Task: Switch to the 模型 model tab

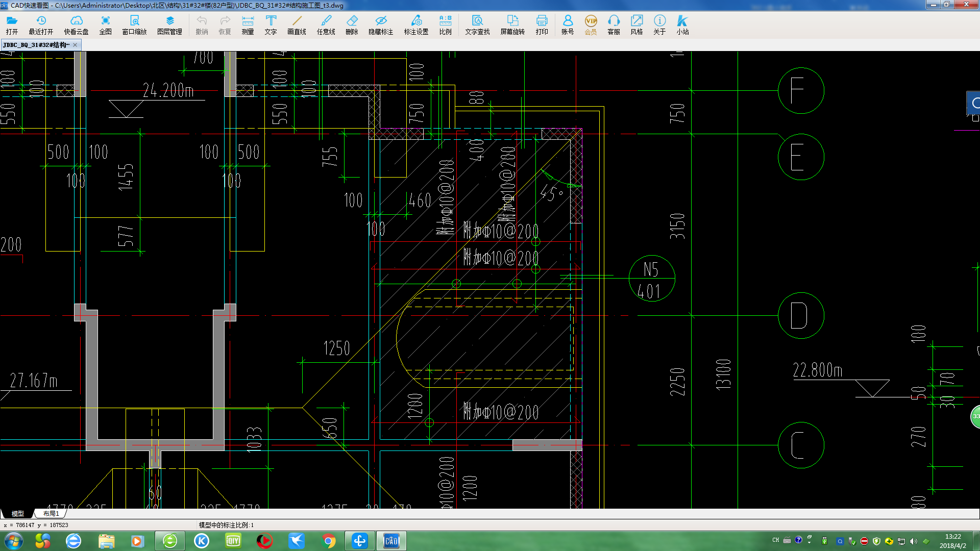Action: click(17, 513)
